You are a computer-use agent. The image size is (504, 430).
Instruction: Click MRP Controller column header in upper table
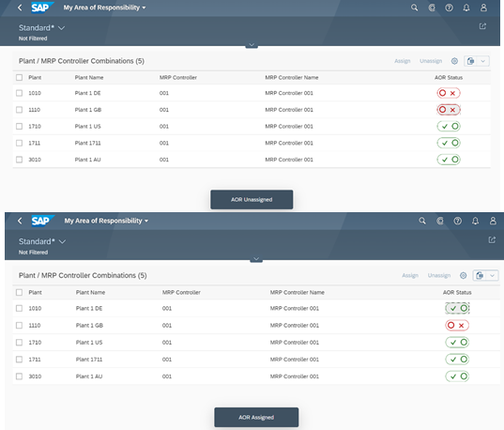[x=178, y=78]
